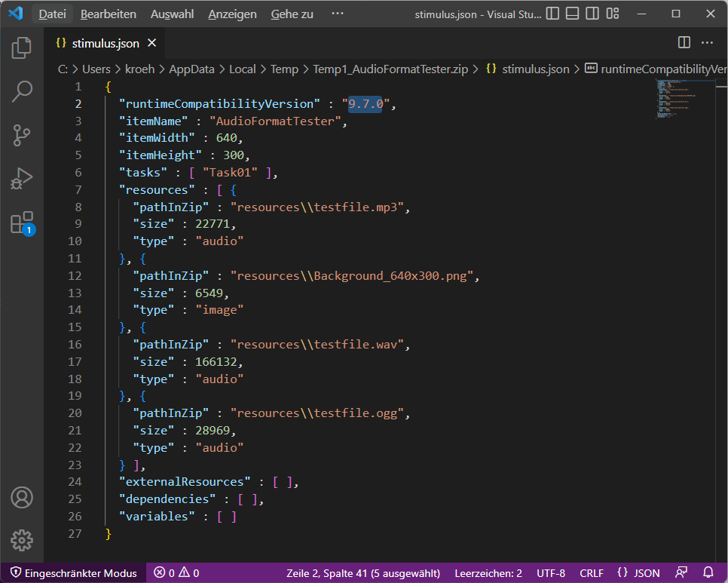Split the editor to the right
This screenshot has width=728, height=583.
pos(684,43)
